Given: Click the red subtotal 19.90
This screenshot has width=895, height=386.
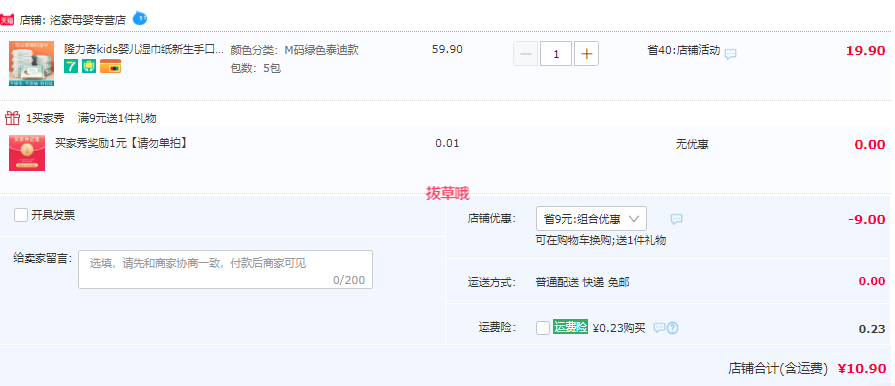Looking at the screenshot, I should tap(865, 50).
